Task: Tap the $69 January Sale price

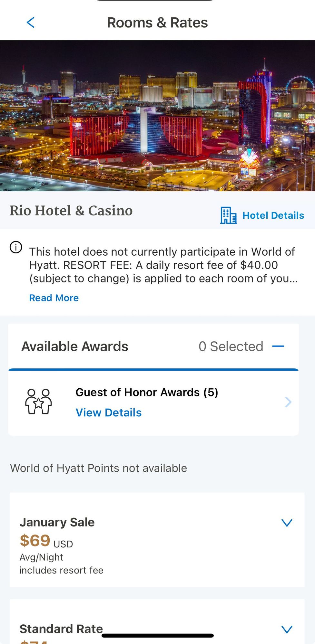Action: point(35,541)
